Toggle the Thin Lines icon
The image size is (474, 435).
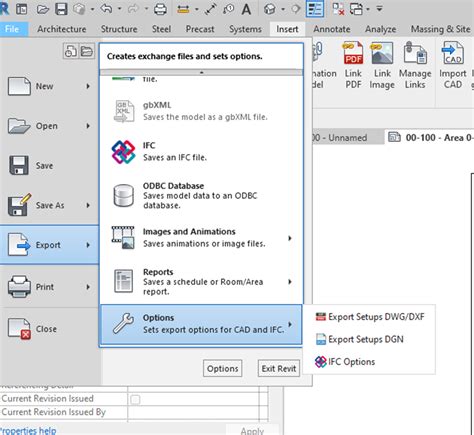315,9
